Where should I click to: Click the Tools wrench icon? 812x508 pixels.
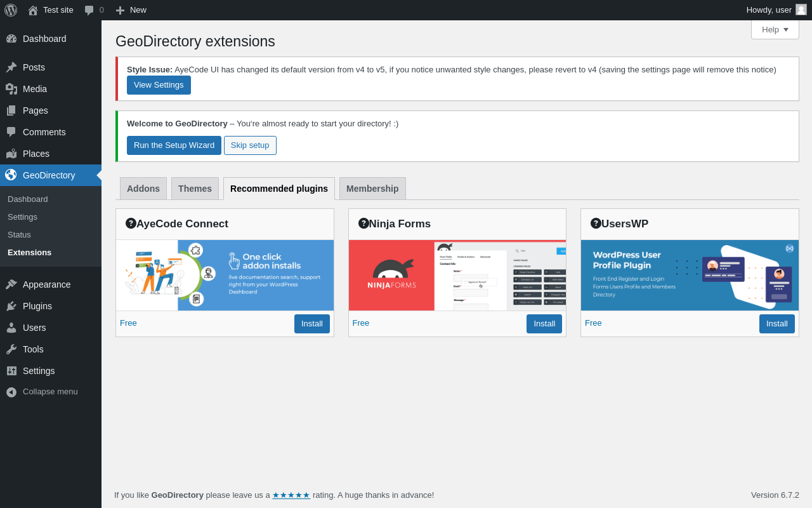[x=11, y=349]
